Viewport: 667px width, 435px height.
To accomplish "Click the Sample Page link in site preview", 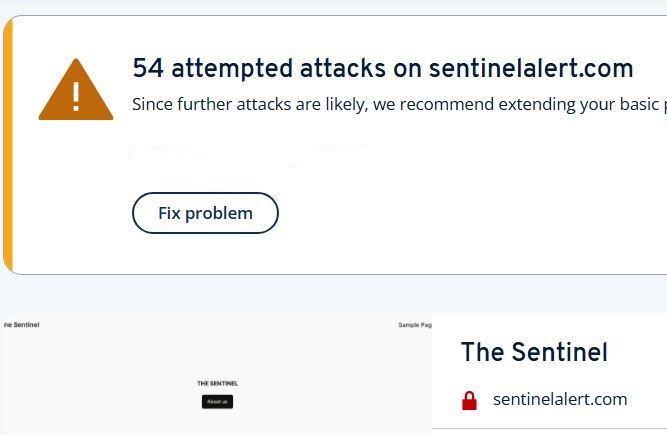I will pos(414,325).
